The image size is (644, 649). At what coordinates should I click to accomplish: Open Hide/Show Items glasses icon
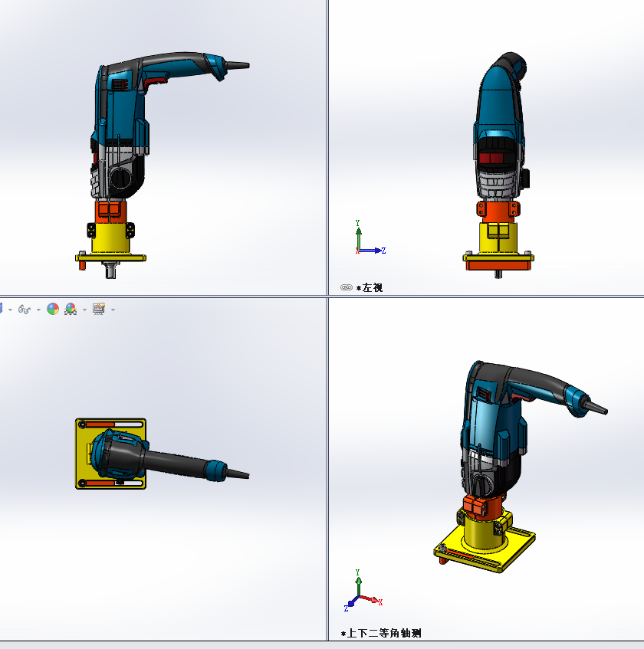coord(24,310)
